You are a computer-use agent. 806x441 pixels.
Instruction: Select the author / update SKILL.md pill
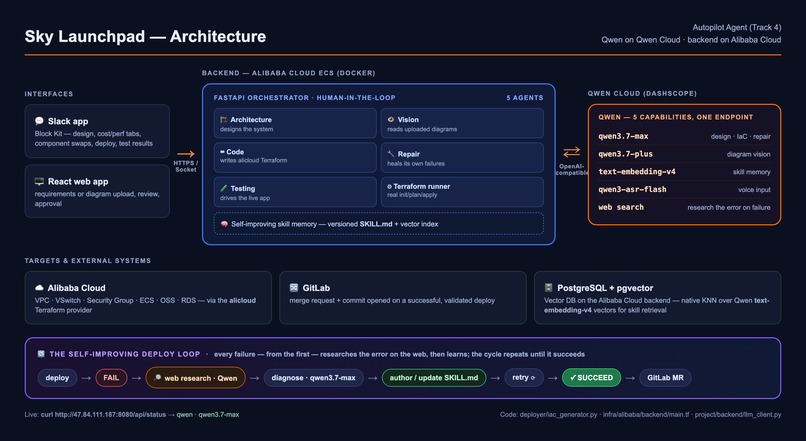point(434,378)
